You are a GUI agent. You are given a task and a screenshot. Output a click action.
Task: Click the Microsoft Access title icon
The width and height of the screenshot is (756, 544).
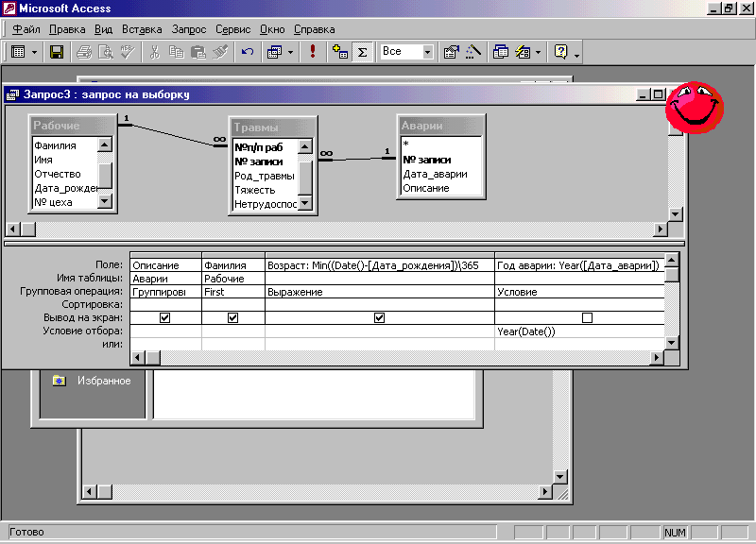[x=9, y=8]
